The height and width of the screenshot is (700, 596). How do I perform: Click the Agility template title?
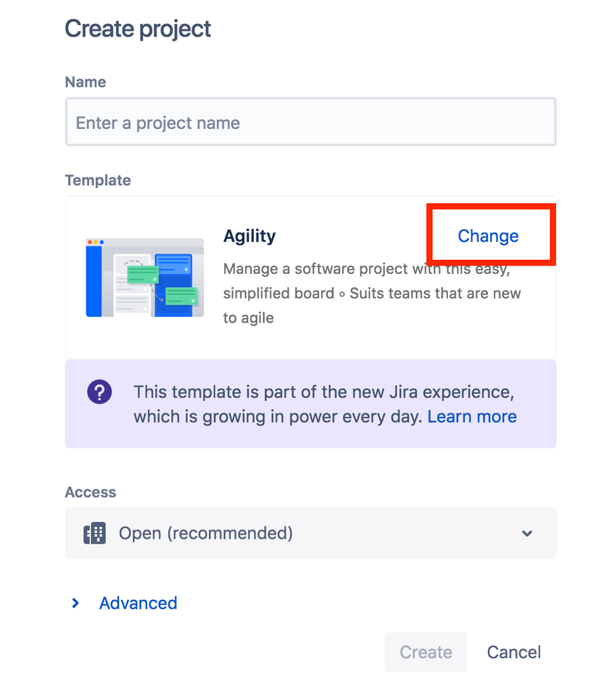pos(249,236)
